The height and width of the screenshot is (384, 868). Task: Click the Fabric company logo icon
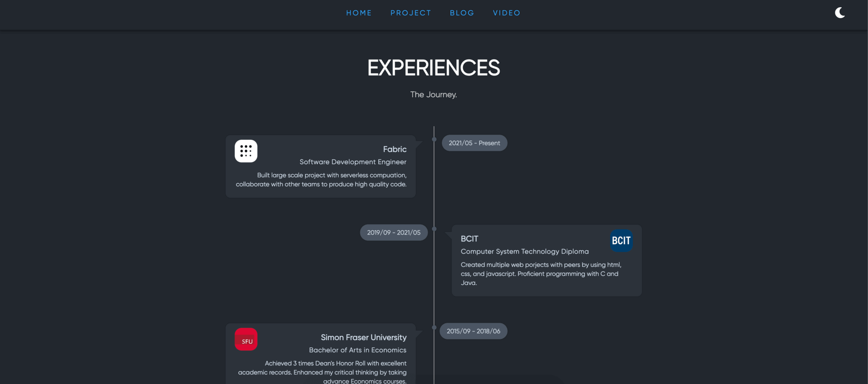(246, 151)
